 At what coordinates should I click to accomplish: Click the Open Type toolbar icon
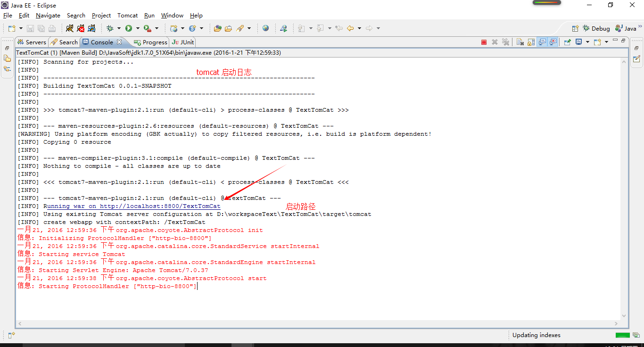(x=217, y=28)
